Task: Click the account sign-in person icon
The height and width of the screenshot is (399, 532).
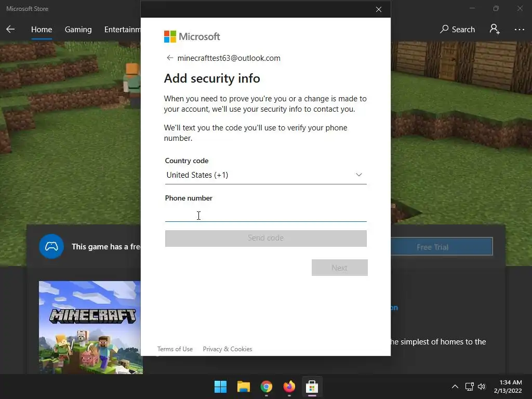Action: click(x=495, y=29)
